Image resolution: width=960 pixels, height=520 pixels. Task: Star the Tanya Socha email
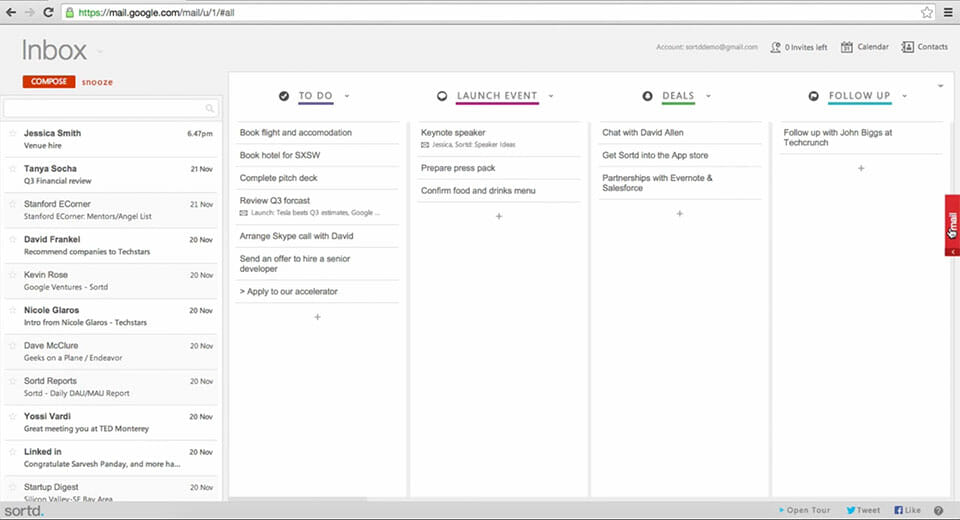13,169
